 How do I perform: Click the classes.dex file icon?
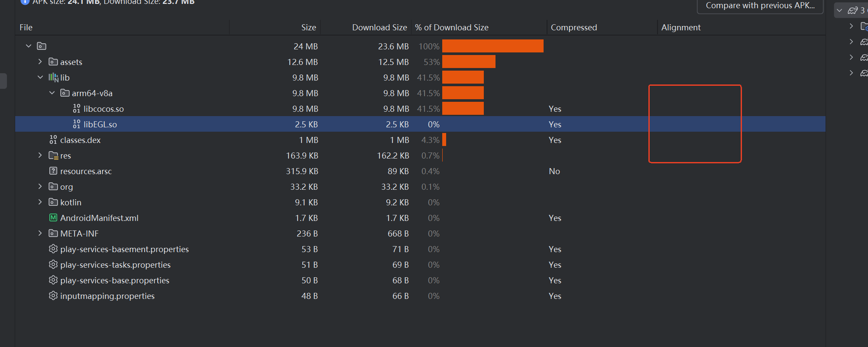click(x=53, y=140)
